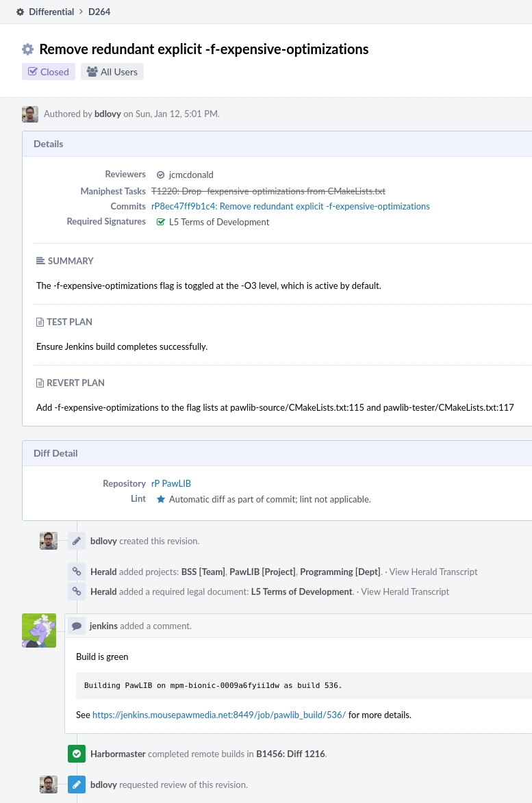Open the rP PawLIB repository link
Screen dimensions: 532x803
coord(176,483)
